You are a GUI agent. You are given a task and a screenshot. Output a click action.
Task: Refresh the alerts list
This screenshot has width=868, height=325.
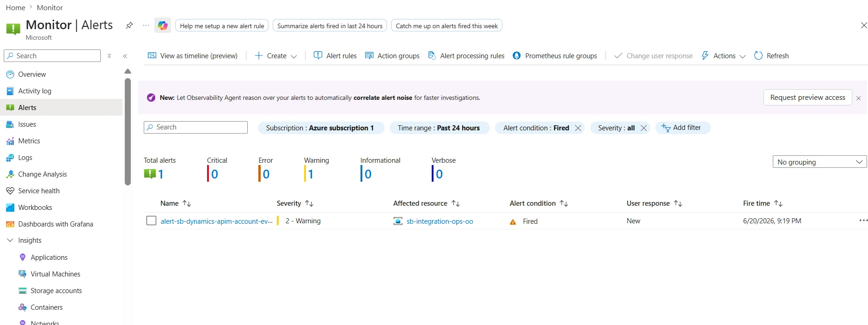click(x=771, y=55)
